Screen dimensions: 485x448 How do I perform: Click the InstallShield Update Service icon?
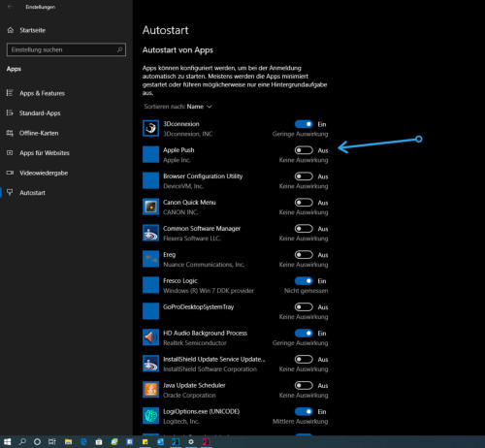point(150,364)
